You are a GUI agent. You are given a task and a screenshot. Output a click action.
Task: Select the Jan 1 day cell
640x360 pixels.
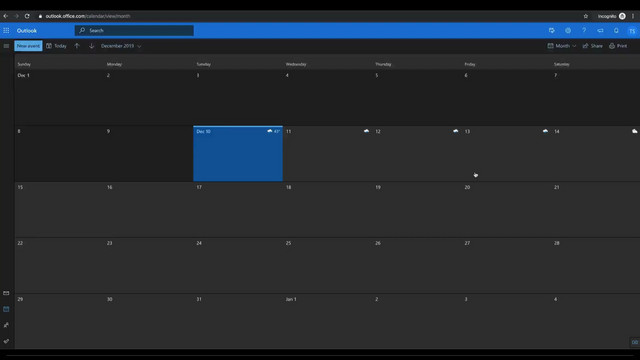(x=327, y=321)
